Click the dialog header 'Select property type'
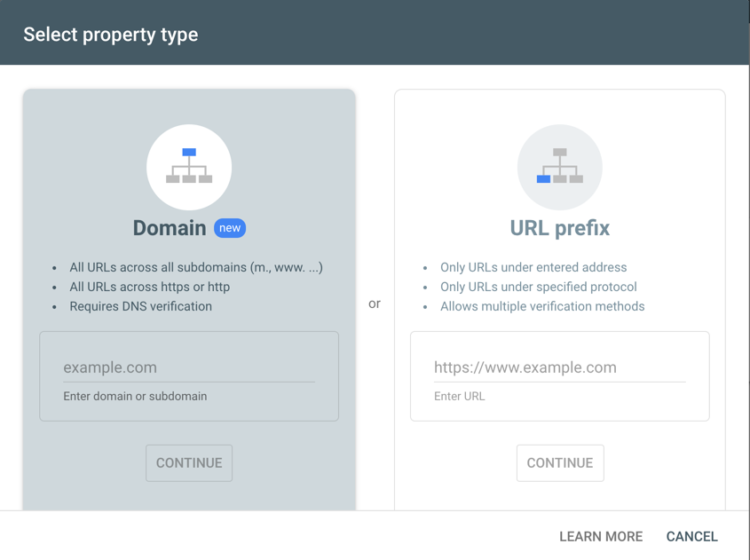 (x=110, y=34)
